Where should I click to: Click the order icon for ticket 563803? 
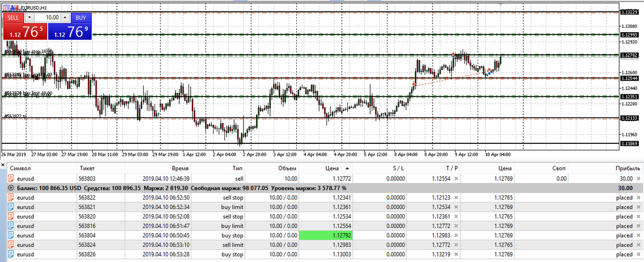click(x=11, y=178)
